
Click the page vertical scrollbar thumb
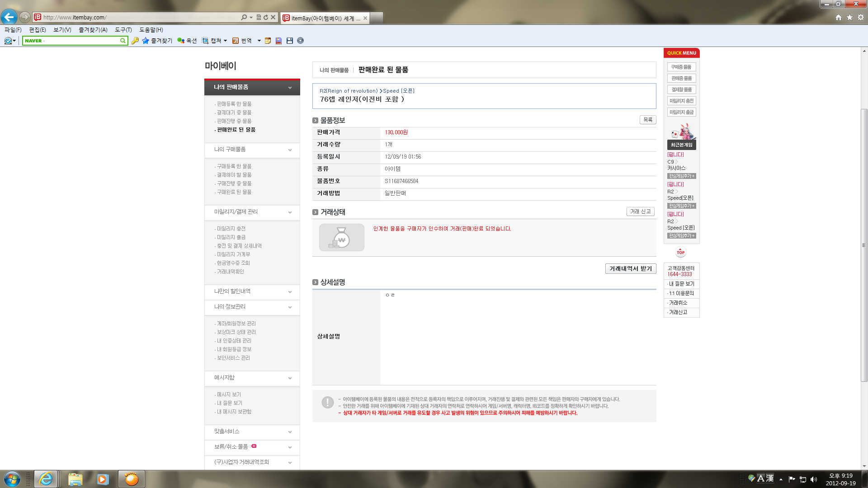click(864, 244)
